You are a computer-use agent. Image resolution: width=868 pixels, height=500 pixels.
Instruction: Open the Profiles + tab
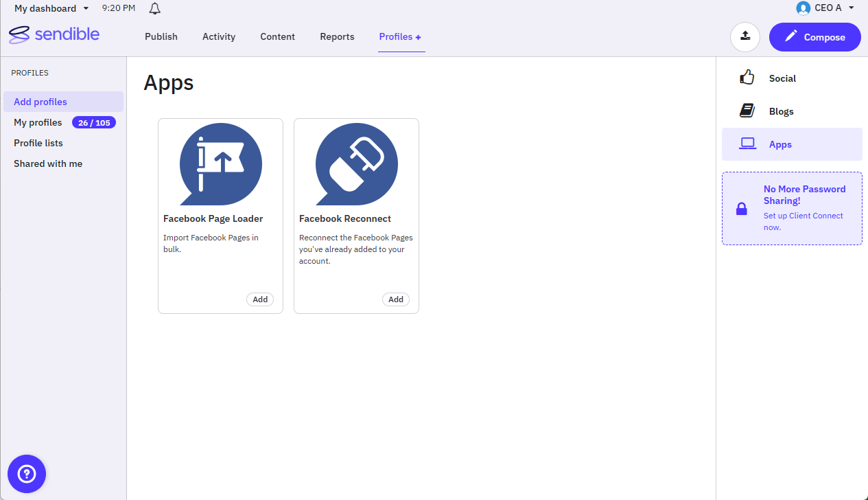[401, 36]
